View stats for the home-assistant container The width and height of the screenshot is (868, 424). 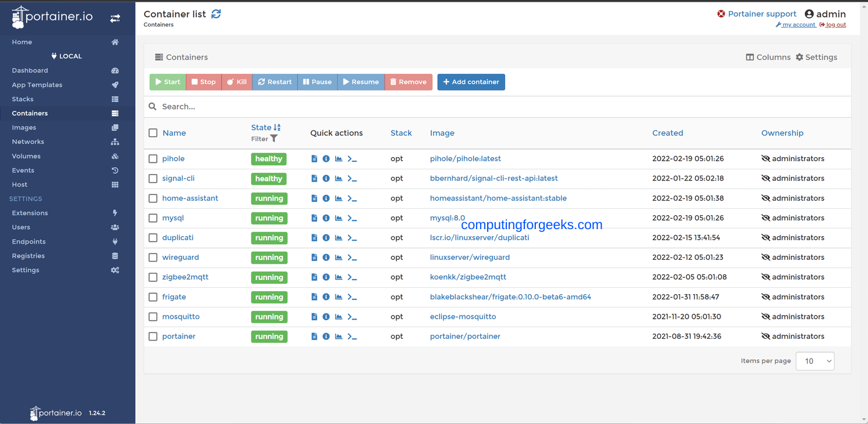point(339,198)
